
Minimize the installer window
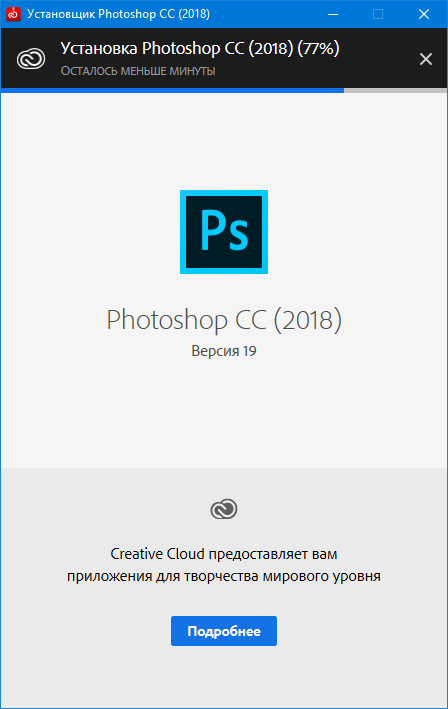(333, 14)
